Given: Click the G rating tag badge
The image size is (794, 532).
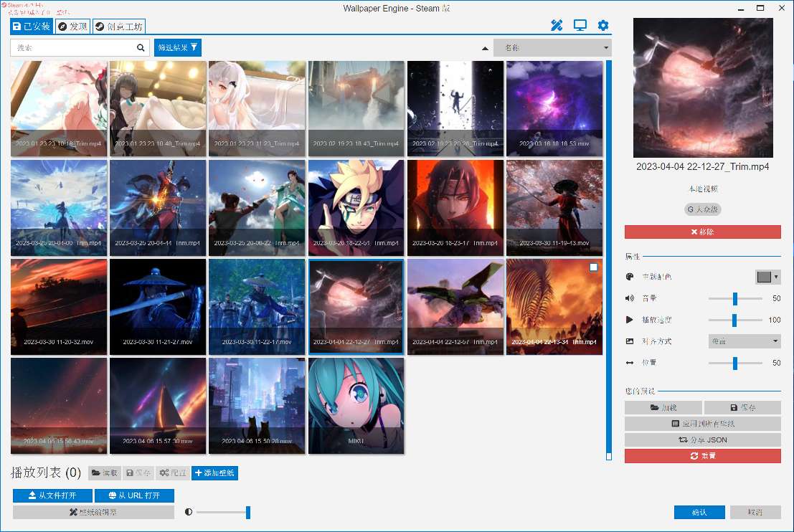Looking at the screenshot, I should click(702, 209).
